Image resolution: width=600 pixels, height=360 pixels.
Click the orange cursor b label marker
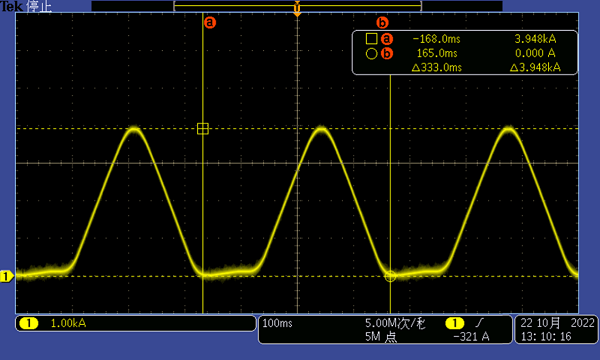(382, 23)
